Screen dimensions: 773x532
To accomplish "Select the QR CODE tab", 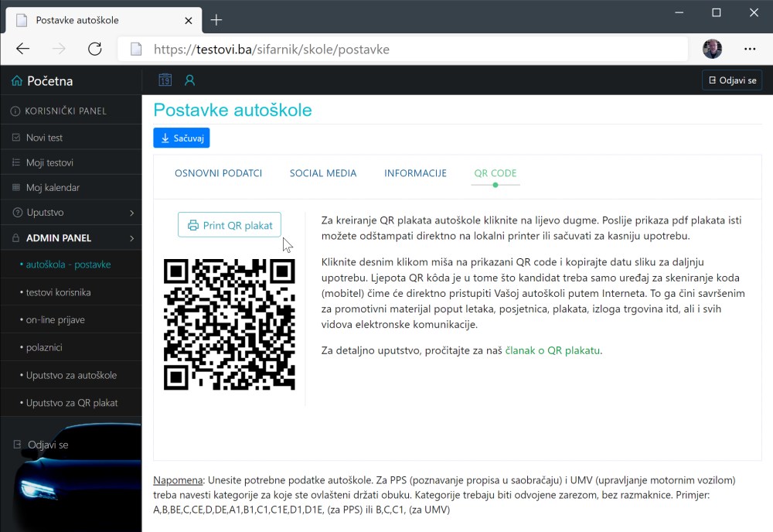I will (x=495, y=173).
